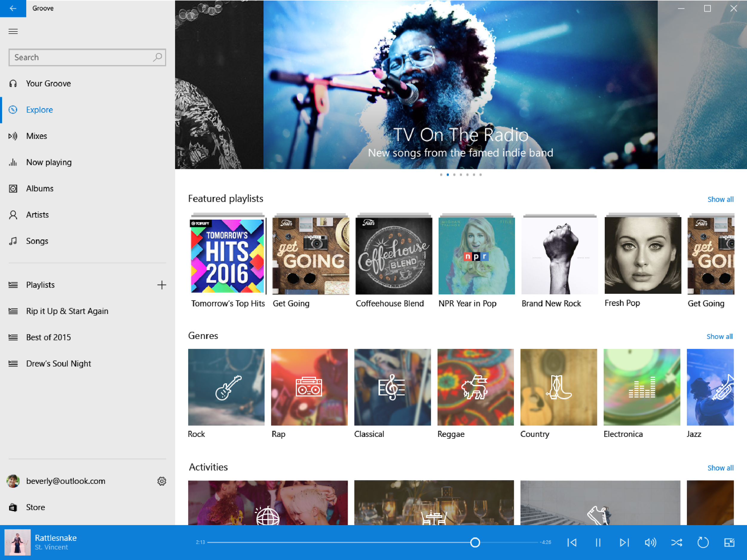Click the St. Vincent artist name

(51, 547)
